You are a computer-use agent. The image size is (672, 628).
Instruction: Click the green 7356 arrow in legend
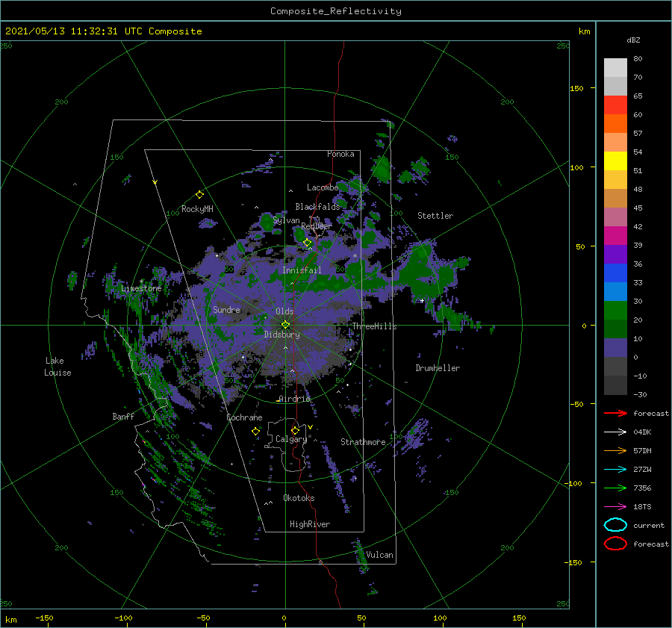(615, 488)
